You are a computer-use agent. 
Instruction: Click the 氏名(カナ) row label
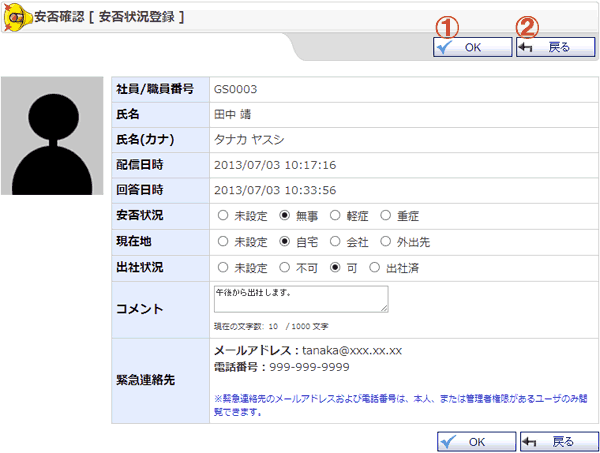pos(145,140)
